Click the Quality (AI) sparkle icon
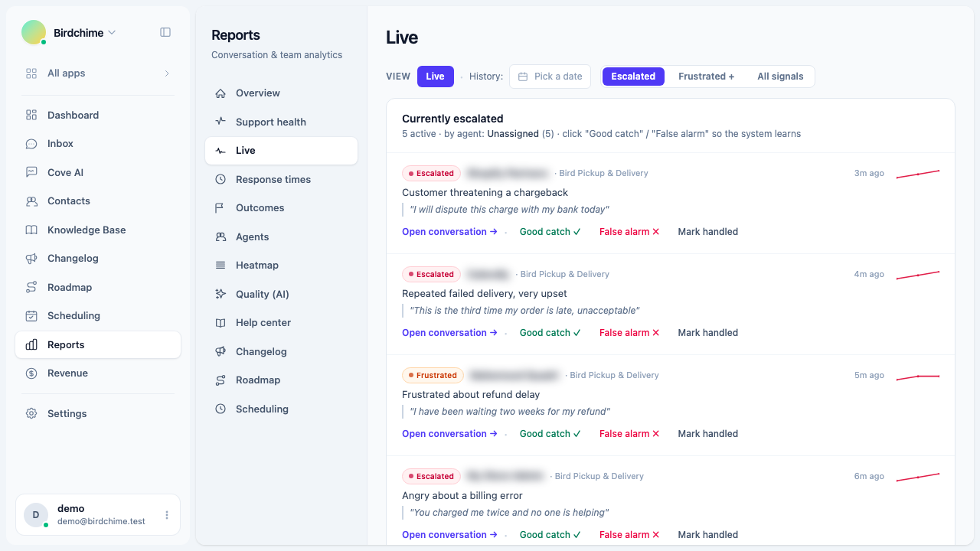The width and height of the screenshot is (980, 551). 220,294
